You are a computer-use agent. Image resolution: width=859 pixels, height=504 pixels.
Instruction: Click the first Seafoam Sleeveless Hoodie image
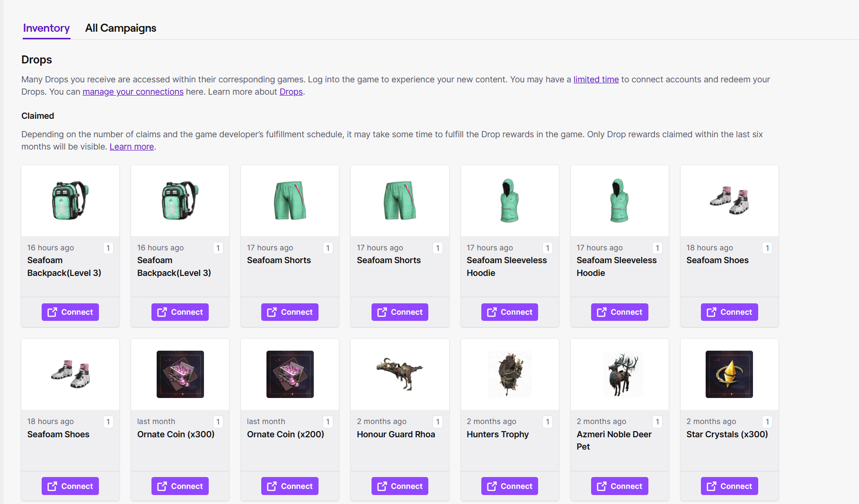coord(510,201)
